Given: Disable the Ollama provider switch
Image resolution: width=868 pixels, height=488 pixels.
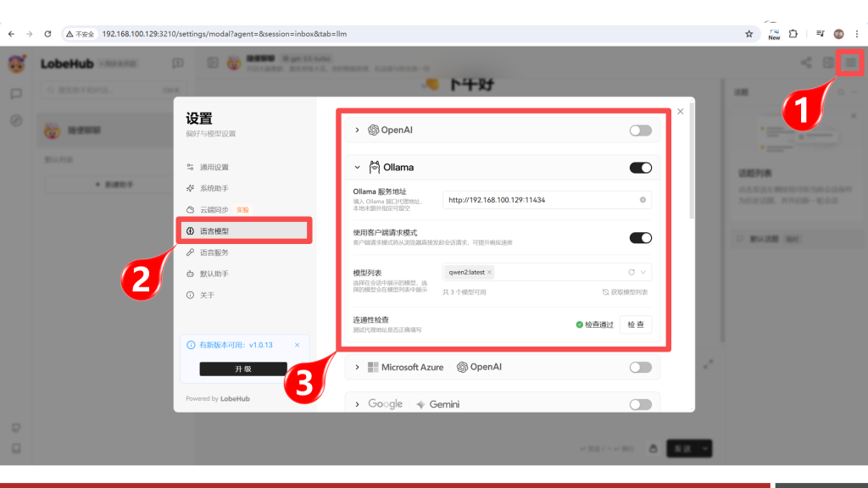Looking at the screenshot, I should pos(640,168).
